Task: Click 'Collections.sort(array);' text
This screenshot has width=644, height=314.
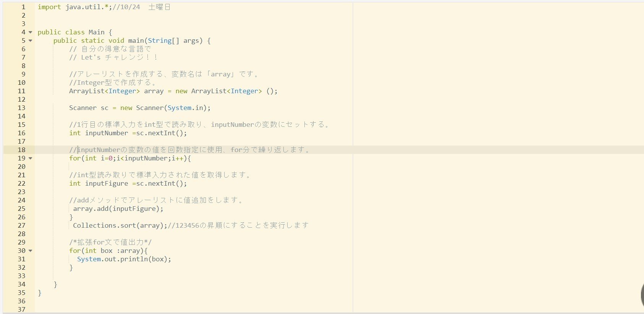Action: click(120, 226)
